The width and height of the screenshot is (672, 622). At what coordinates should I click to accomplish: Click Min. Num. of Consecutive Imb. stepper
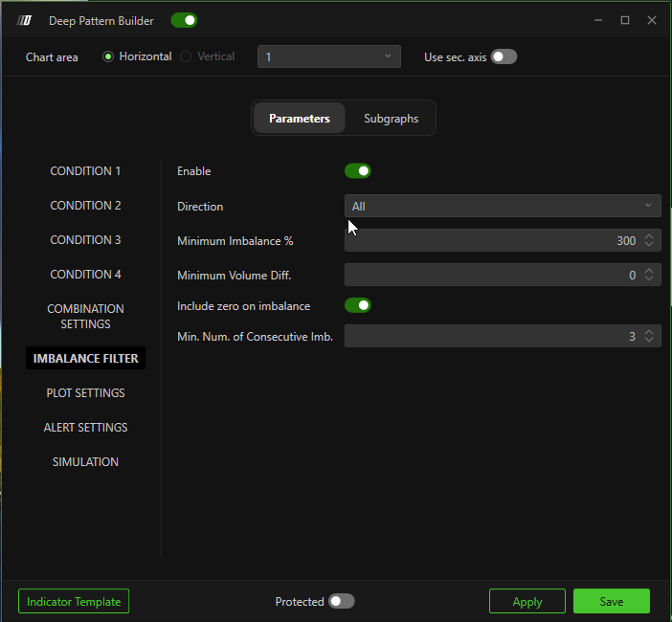649,336
